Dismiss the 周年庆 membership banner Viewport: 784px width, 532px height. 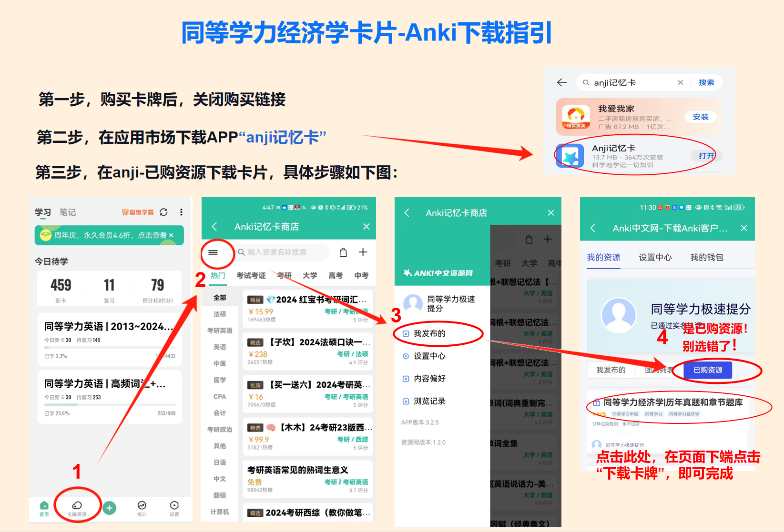pyautogui.click(x=171, y=235)
